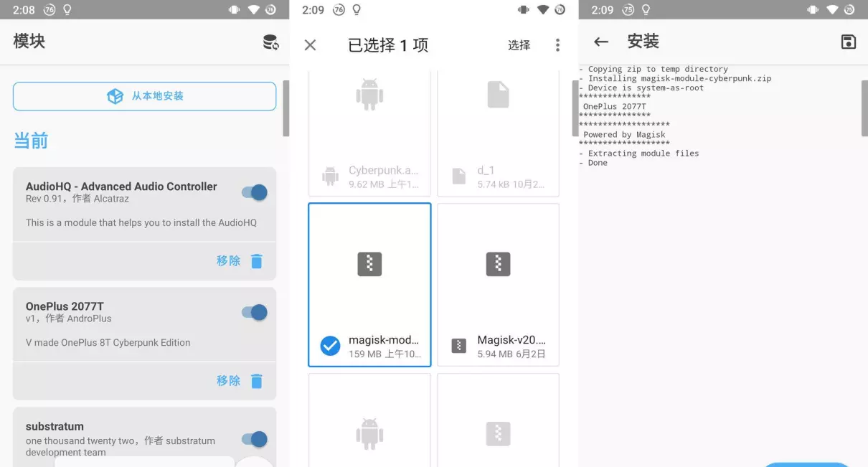Click 'Powered by Magisk' in the log

(x=624, y=134)
